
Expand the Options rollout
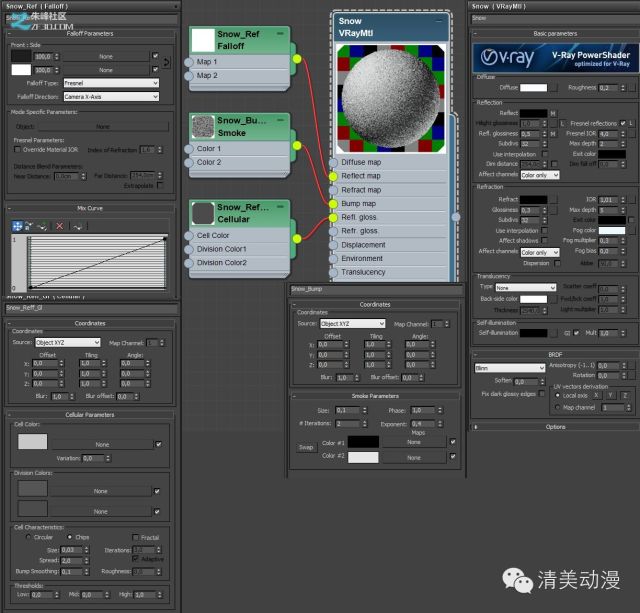[x=554, y=427]
